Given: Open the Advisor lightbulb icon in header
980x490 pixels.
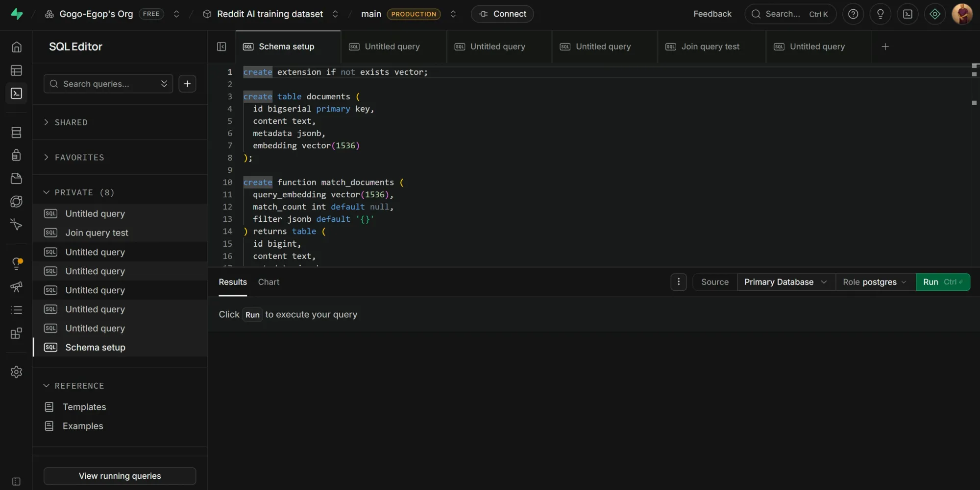Looking at the screenshot, I should [881, 14].
